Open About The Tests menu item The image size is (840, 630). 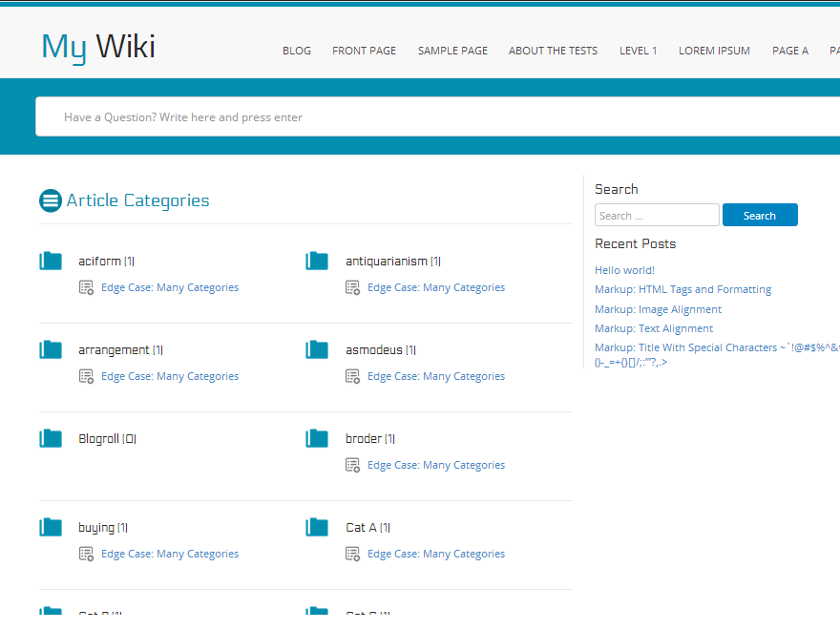(x=553, y=51)
